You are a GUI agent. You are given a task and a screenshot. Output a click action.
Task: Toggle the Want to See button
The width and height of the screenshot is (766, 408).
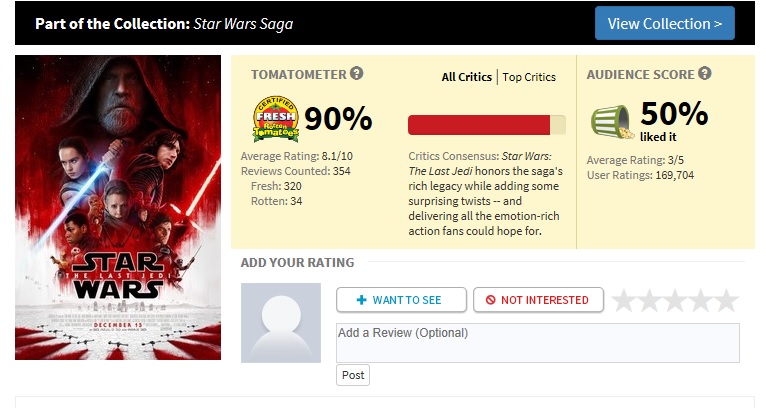click(x=402, y=300)
